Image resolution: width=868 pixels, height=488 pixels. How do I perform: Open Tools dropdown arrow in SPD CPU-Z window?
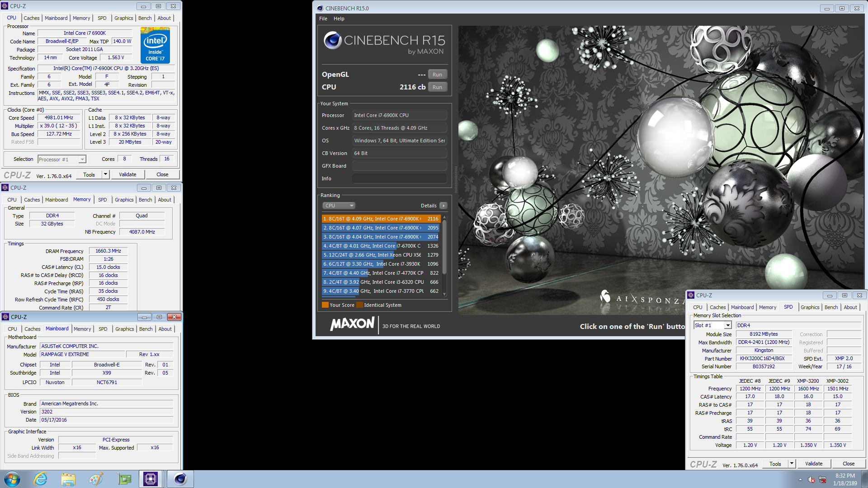tap(792, 464)
